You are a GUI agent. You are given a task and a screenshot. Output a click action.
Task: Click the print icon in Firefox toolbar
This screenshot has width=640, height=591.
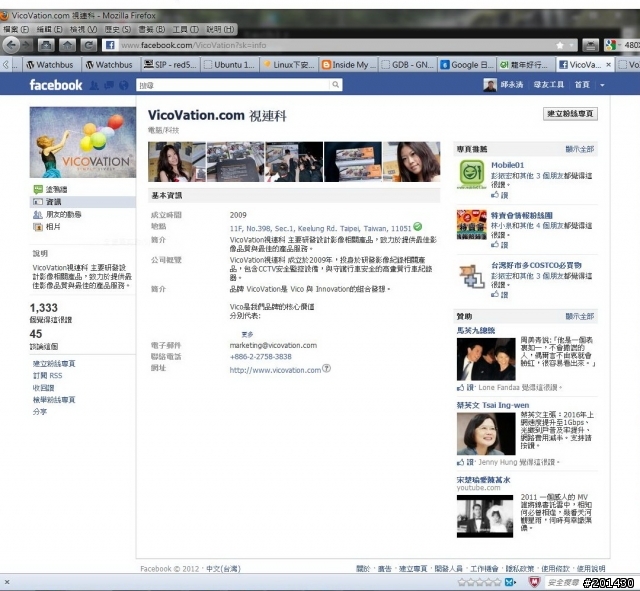pos(46,45)
